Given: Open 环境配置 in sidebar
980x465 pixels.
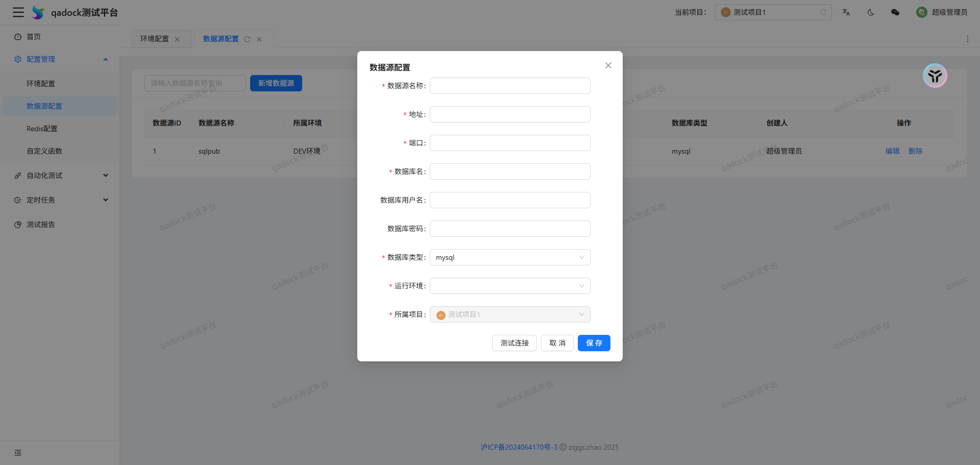Looking at the screenshot, I should (x=60, y=84).
